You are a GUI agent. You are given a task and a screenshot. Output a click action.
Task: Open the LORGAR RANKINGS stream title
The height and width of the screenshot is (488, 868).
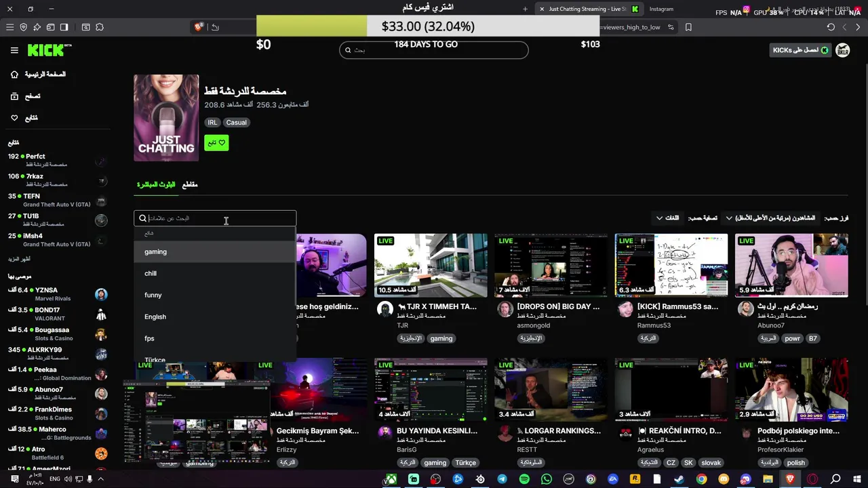559,431
